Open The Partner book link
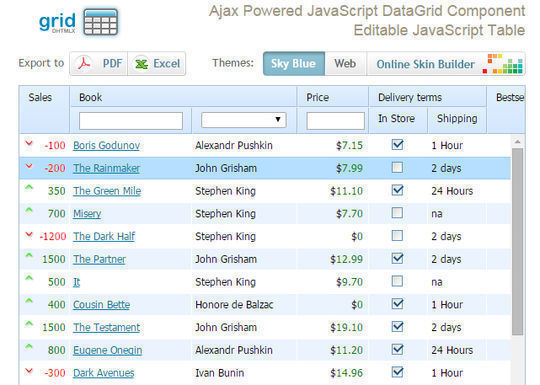 (x=100, y=259)
